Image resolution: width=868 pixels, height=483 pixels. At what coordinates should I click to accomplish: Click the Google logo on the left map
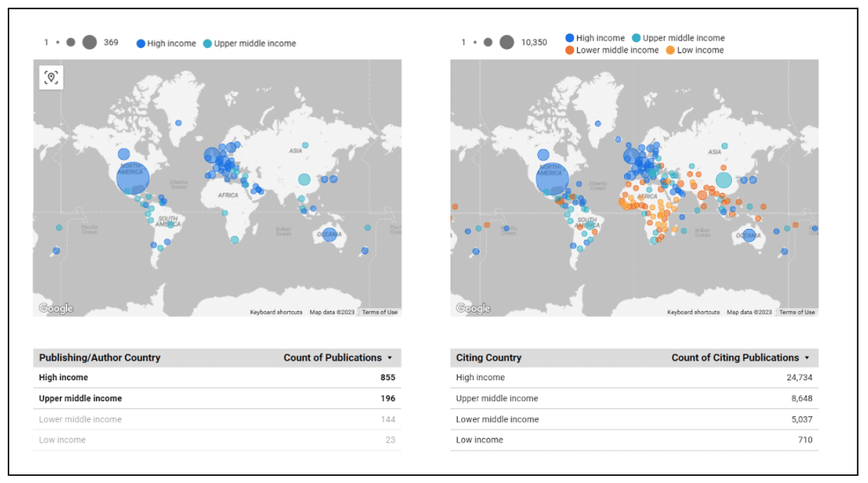point(56,309)
